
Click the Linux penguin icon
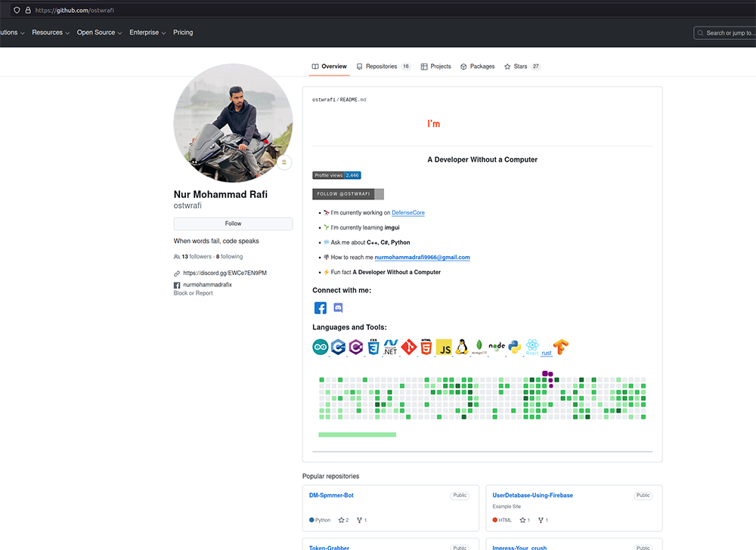[461, 348]
